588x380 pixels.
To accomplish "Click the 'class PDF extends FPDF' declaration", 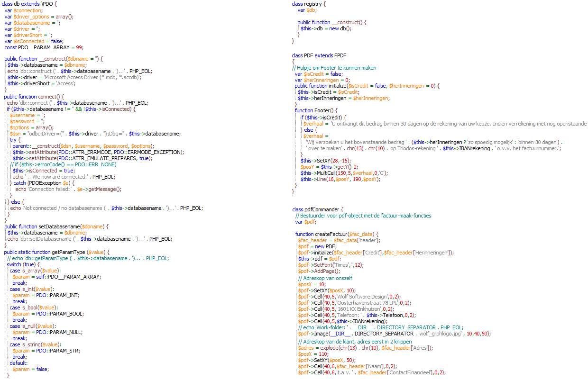I will click(319, 55).
